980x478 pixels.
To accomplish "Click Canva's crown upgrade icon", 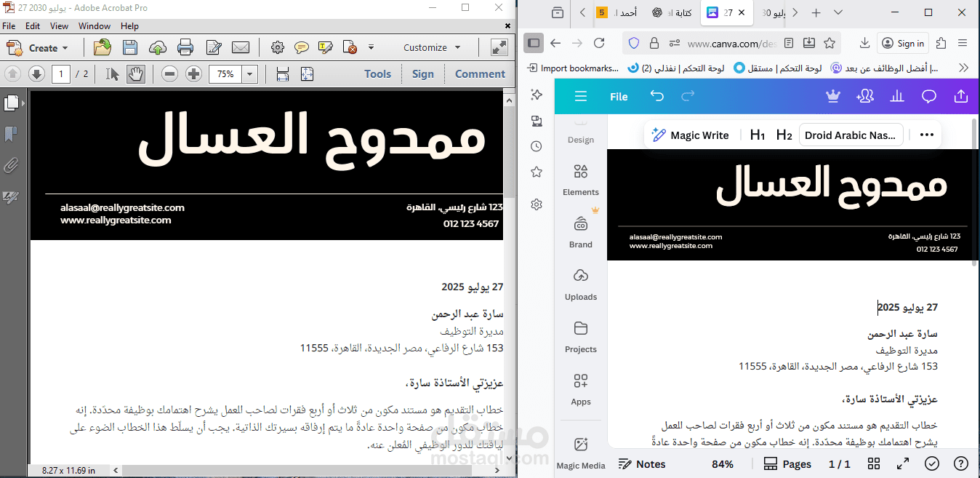I will pos(833,96).
